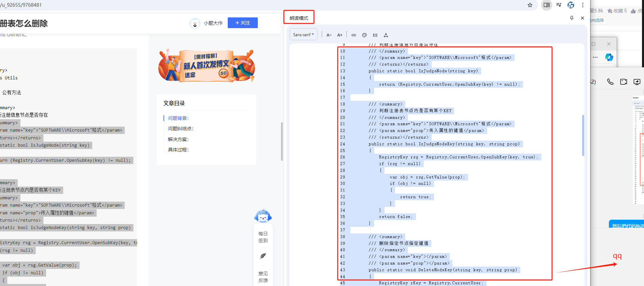The width and height of the screenshot is (644, 286).
Task: Pin the reading mode side panel
Action: 572,18
